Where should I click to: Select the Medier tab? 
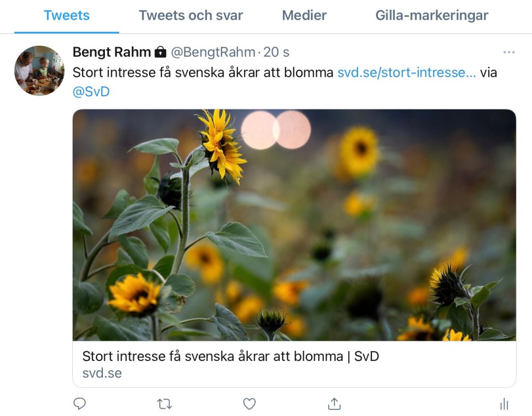coord(304,16)
